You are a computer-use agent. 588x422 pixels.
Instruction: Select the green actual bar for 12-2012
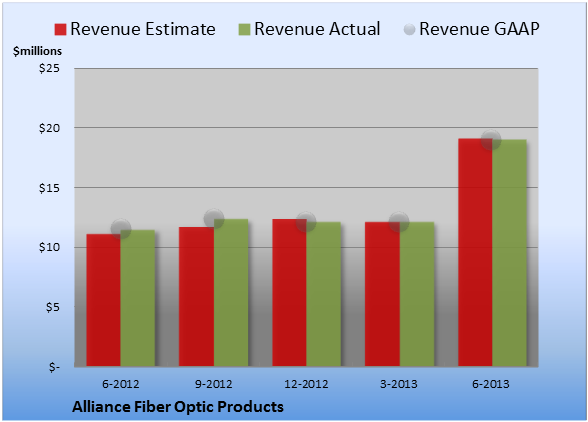(324, 294)
